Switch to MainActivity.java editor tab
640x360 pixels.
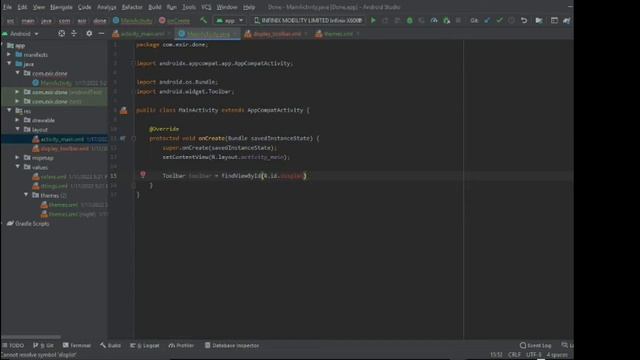click(208, 34)
